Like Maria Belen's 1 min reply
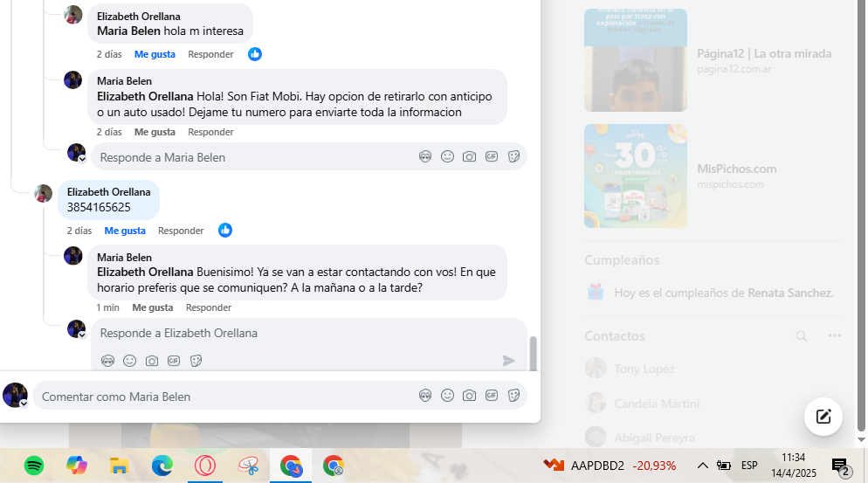 tap(153, 307)
